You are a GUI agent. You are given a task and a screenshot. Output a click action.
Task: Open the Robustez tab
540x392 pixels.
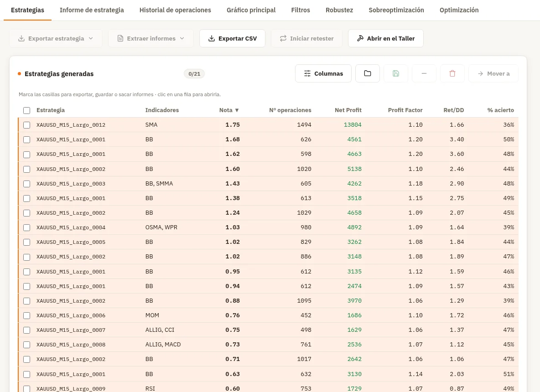click(x=339, y=10)
